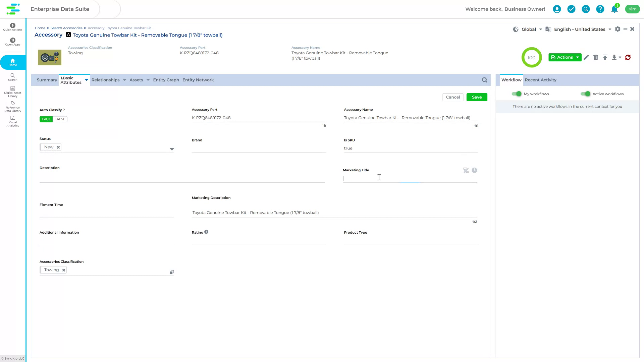The height and width of the screenshot is (362, 644).
Task: Open Visual Analytics in the sidebar
Action: (x=12, y=121)
